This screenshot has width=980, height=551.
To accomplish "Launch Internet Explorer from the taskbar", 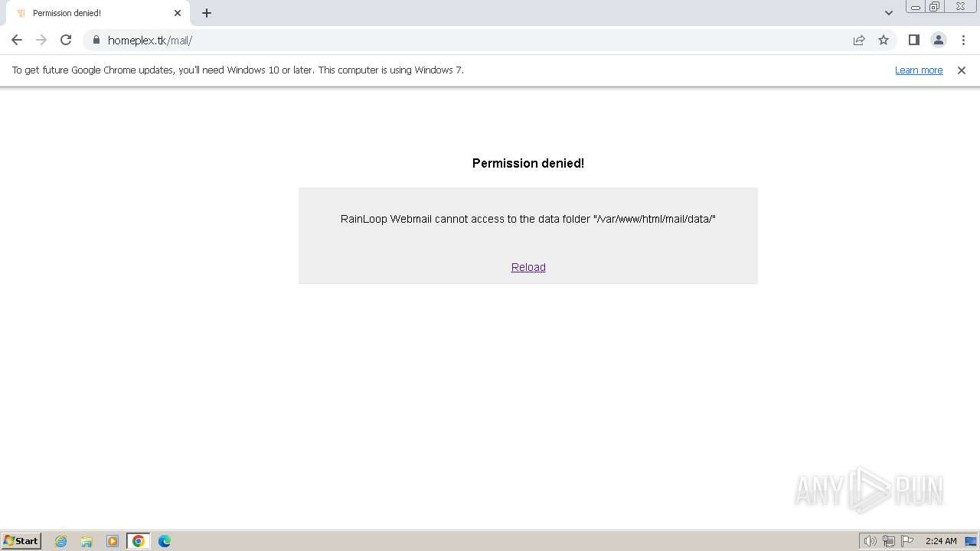I will [61, 541].
